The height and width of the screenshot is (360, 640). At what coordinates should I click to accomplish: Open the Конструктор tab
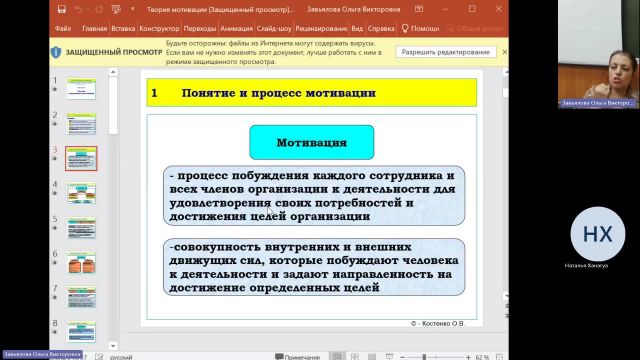[159, 29]
